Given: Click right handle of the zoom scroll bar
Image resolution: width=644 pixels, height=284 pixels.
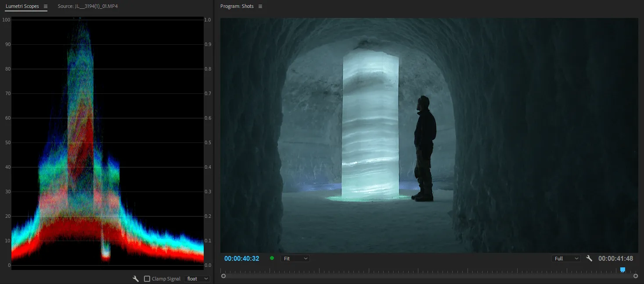Looking at the screenshot, I should [635, 276].
